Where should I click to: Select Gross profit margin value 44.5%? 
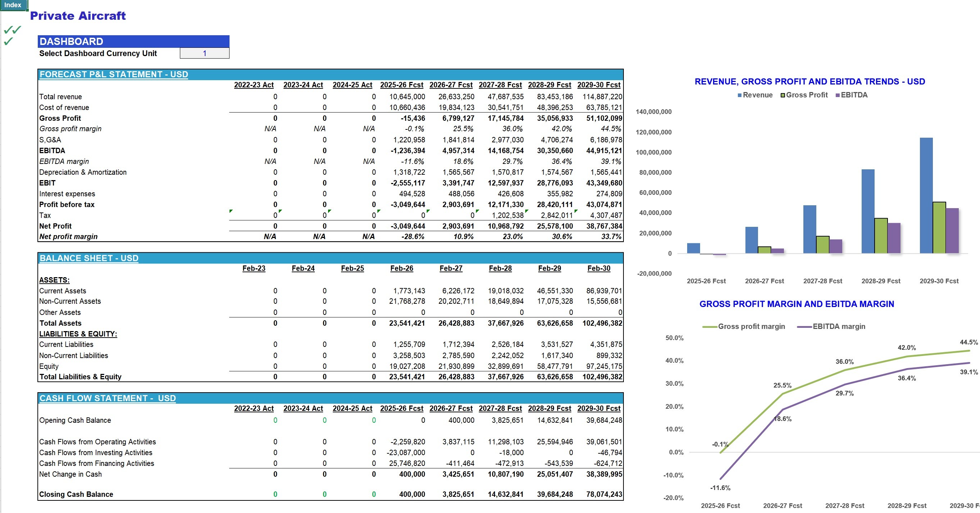pyautogui.click(x=611, y=129)
